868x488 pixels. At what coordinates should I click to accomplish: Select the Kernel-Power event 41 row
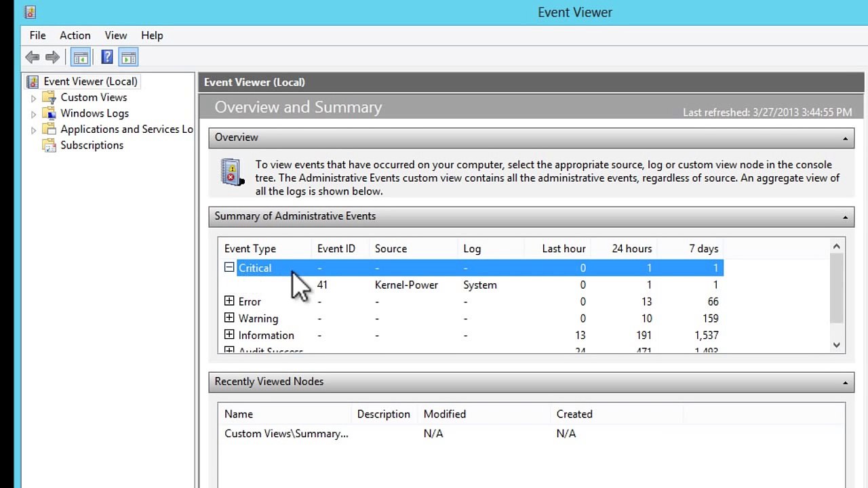coord(471,285)
